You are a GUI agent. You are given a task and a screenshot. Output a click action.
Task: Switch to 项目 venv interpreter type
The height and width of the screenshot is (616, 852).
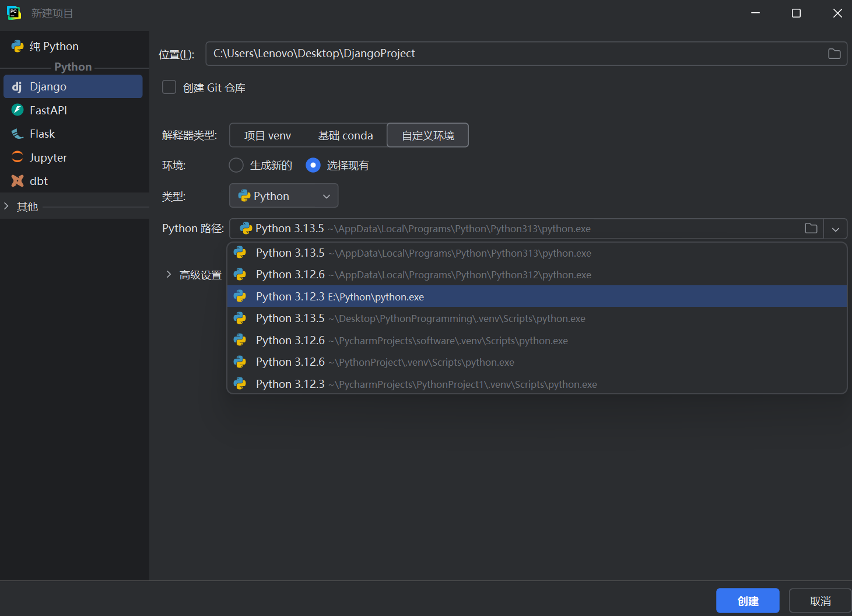coord(268,135)
